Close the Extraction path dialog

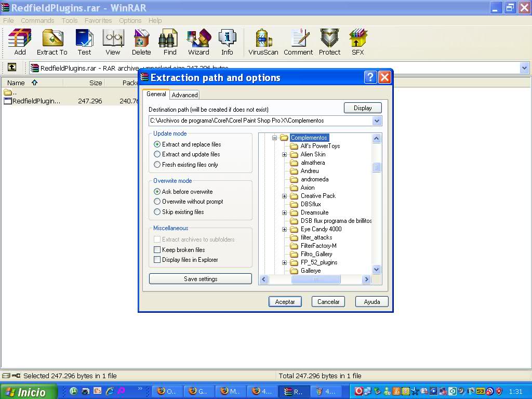[384, 77]
